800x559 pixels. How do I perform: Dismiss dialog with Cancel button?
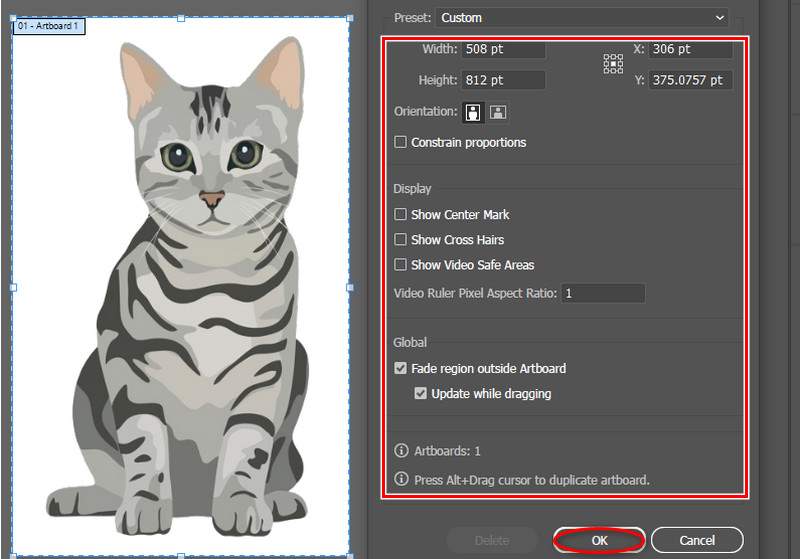tap(697, 540)
